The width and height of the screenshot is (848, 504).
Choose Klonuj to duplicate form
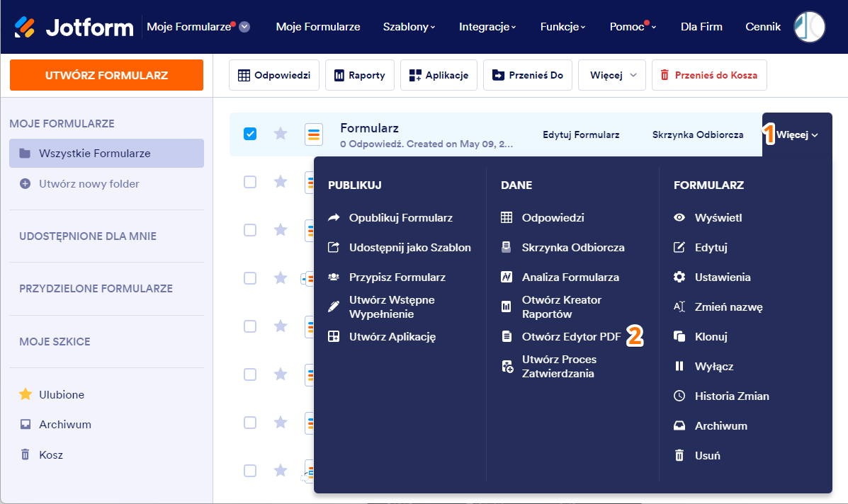[x=701, y=336]
